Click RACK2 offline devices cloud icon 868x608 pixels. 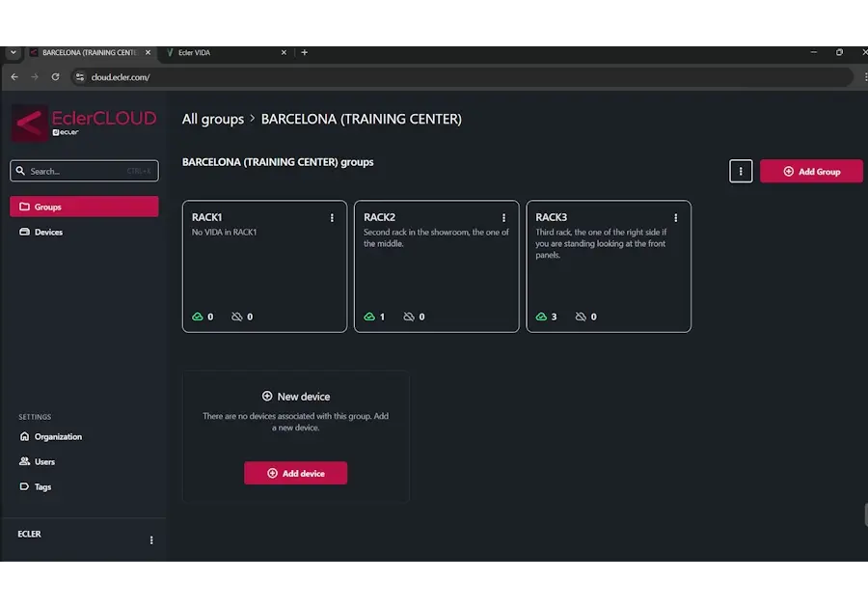[409, 317]
